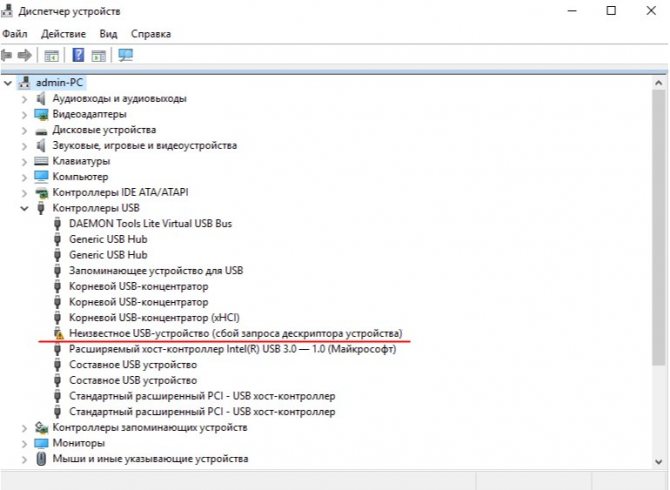This screenshot has width=670, height=490.
Task: Click the speaker icon beside Аудиовходы и аудиовыходы
Action: [x=41, y=99]
